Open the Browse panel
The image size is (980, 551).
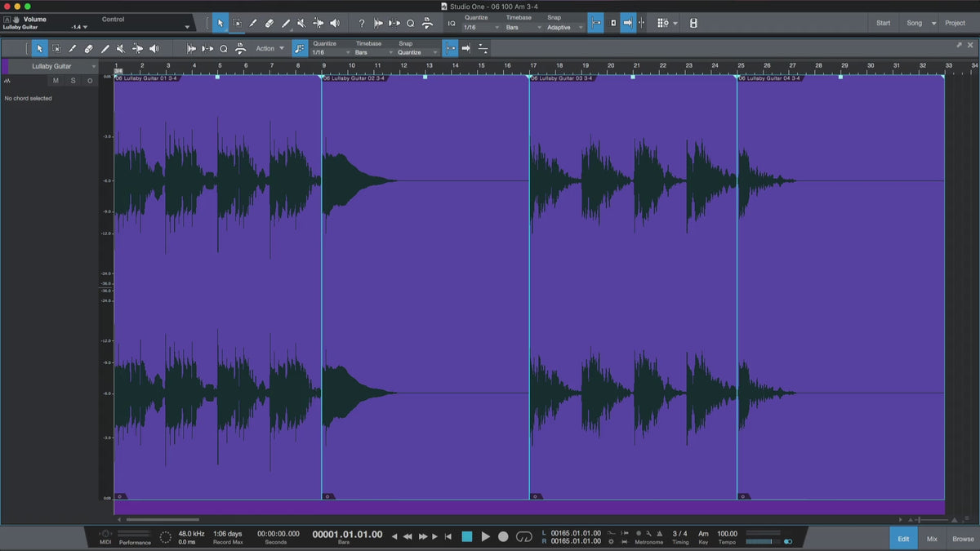tap(963, 539)
